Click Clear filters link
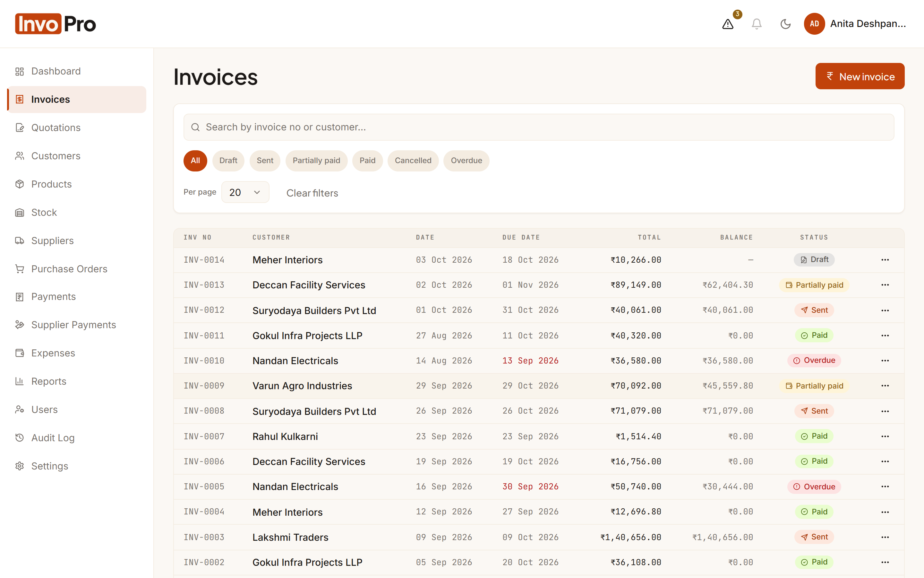This screenshot has width=924, height=578. (312, 193)
